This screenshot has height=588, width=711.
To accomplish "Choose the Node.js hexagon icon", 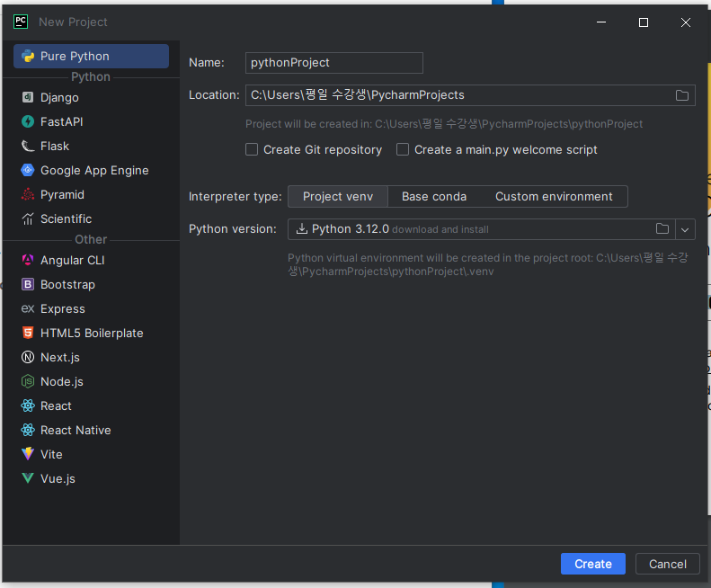I will pos(28,381).
